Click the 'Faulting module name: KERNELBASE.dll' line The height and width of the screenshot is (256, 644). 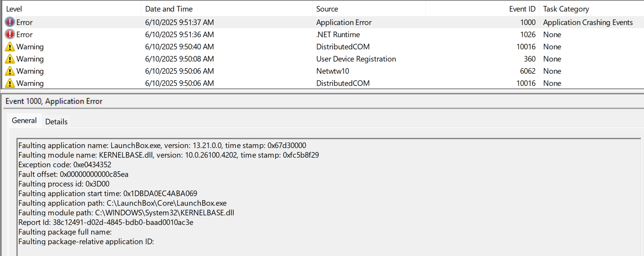tap(169, 155)
